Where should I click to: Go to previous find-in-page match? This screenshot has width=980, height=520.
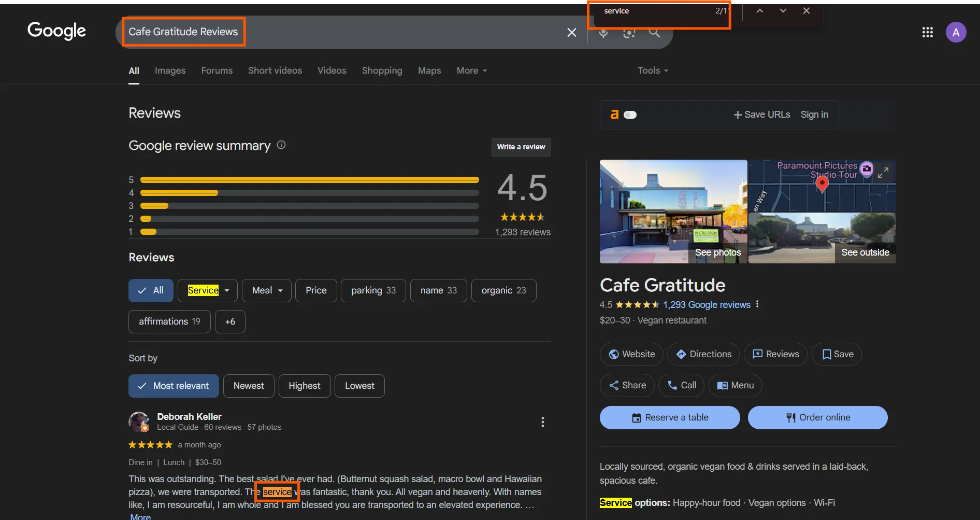coord(759,11)
